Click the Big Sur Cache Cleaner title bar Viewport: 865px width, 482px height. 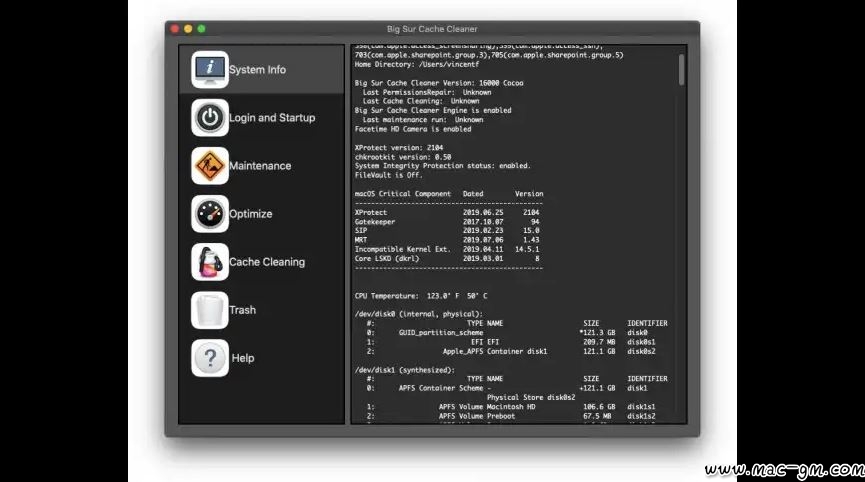[432, 29]
